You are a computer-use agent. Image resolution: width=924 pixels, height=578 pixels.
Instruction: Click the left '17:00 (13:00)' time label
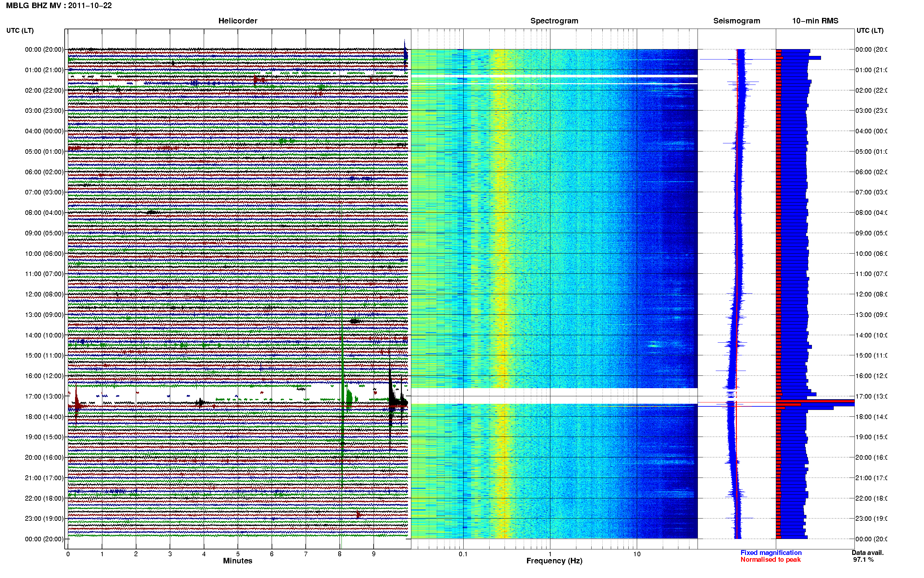(44, 396)
